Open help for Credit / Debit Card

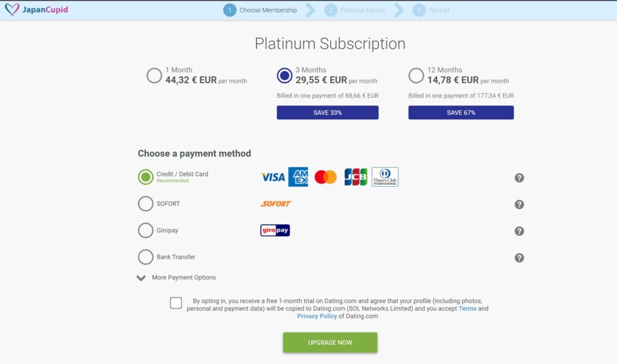tap(519, 178)
